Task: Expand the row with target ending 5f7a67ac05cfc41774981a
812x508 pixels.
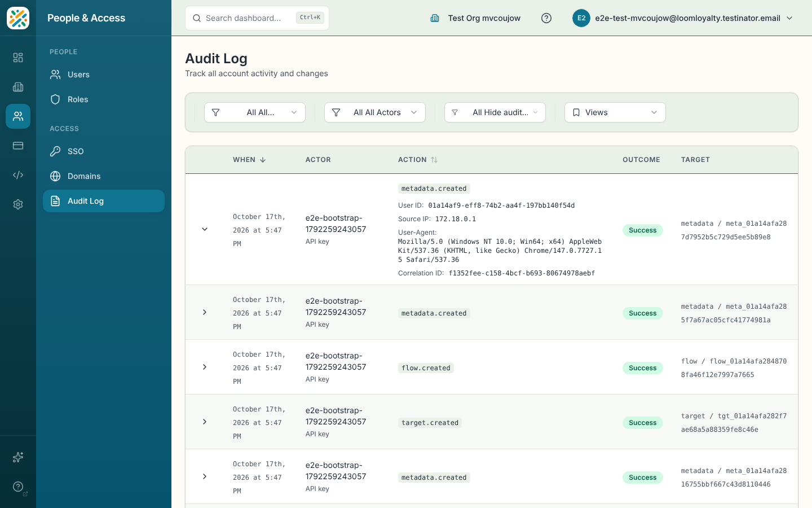Action: click(205, 312)
